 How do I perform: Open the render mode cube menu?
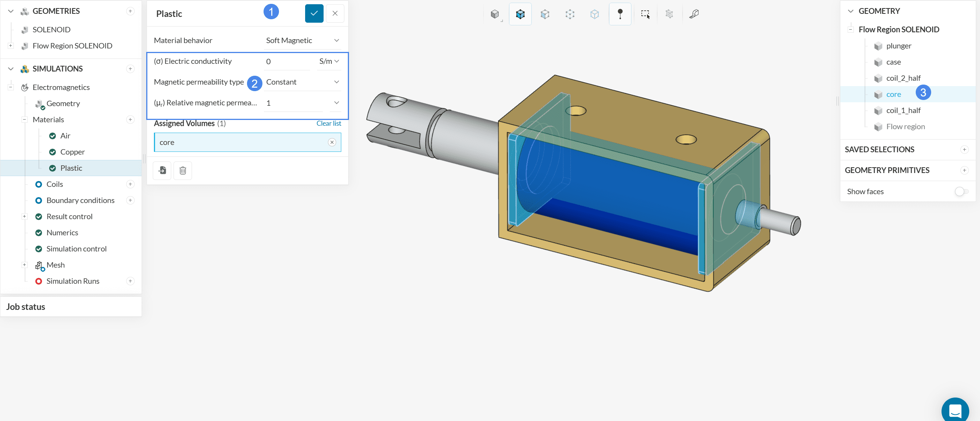[495, 14]
